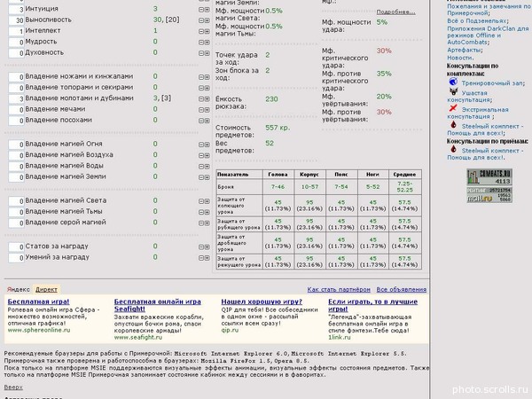Open the Нашел хорошую игру? ad headline
The image size is (532, 399).
(262, 301)
